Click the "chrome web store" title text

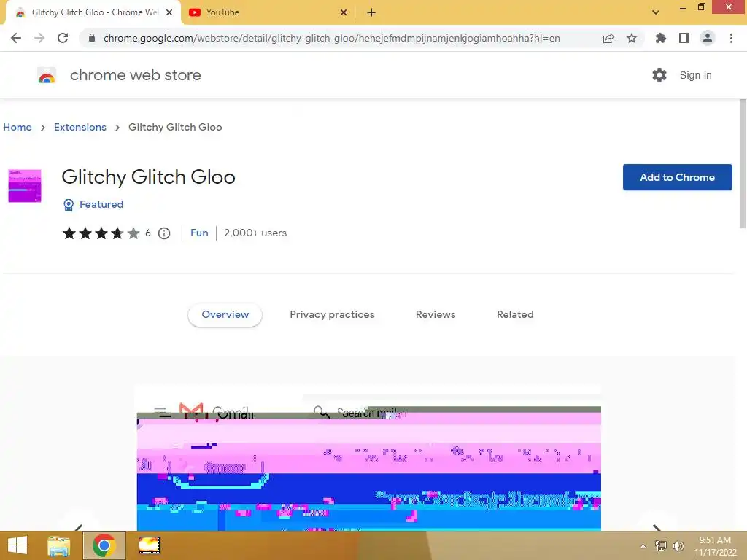click(135, 75)
